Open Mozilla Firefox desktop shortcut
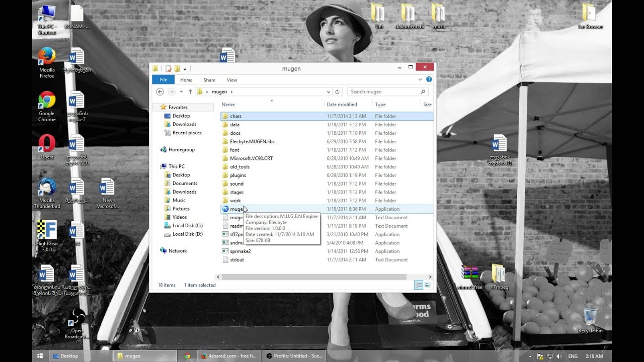 point(47,63)
